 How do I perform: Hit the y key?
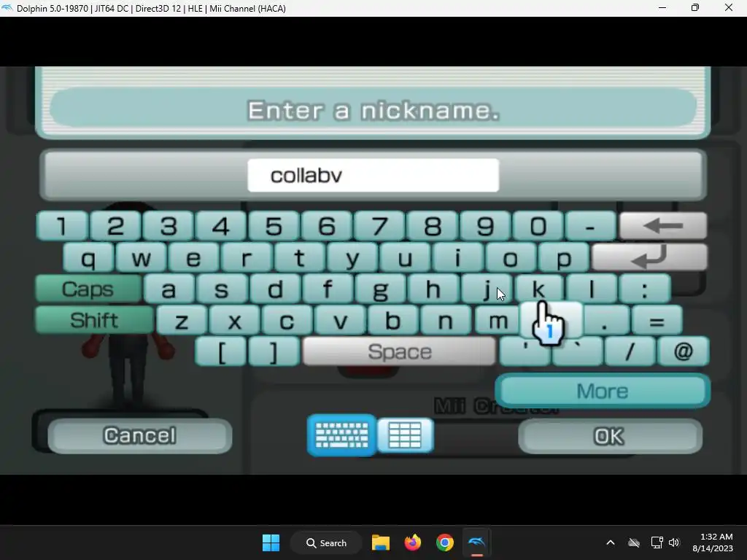[352, 257]
